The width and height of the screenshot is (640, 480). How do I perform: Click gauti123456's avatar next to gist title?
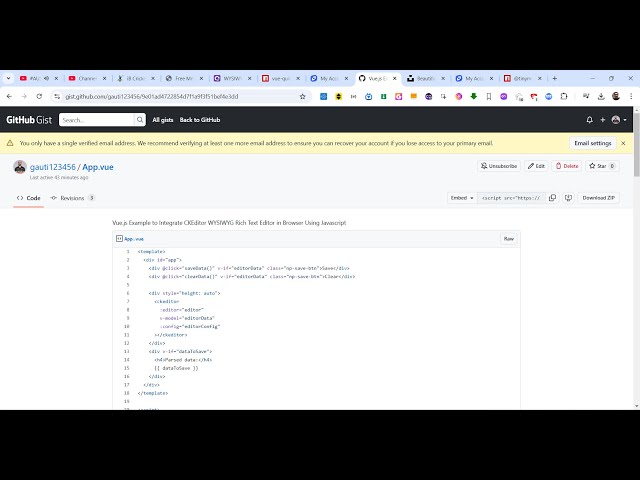19,167
